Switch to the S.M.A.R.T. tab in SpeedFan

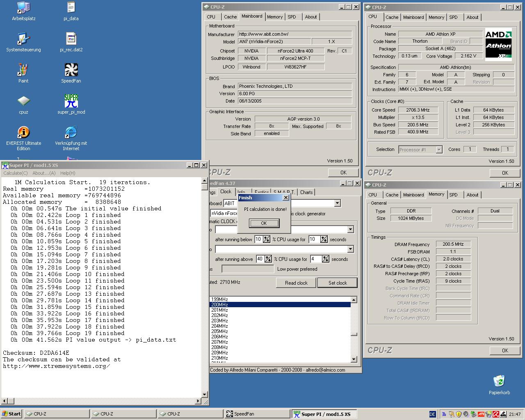pyautogui.click(x=284, y=192)
